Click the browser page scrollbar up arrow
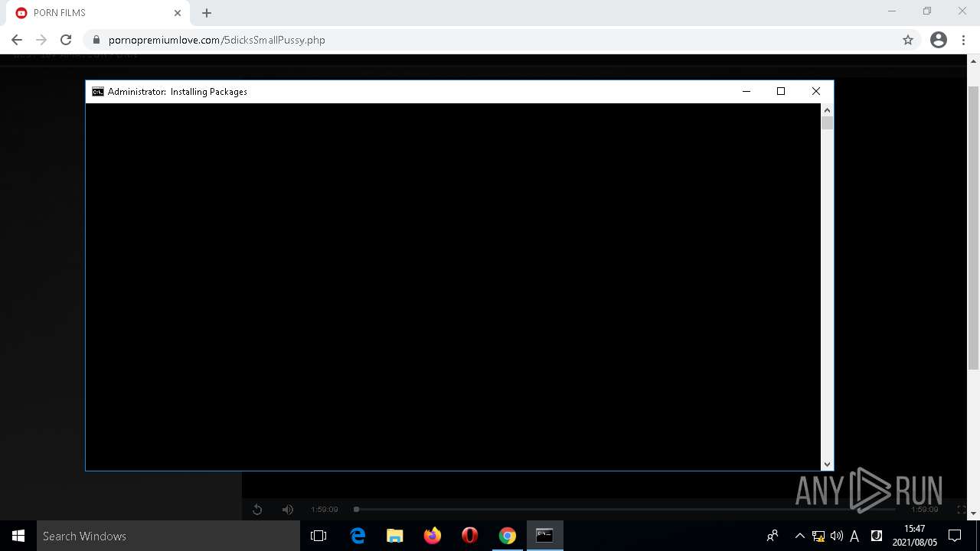The image size is (980, 551). click(x=974, y=60)
